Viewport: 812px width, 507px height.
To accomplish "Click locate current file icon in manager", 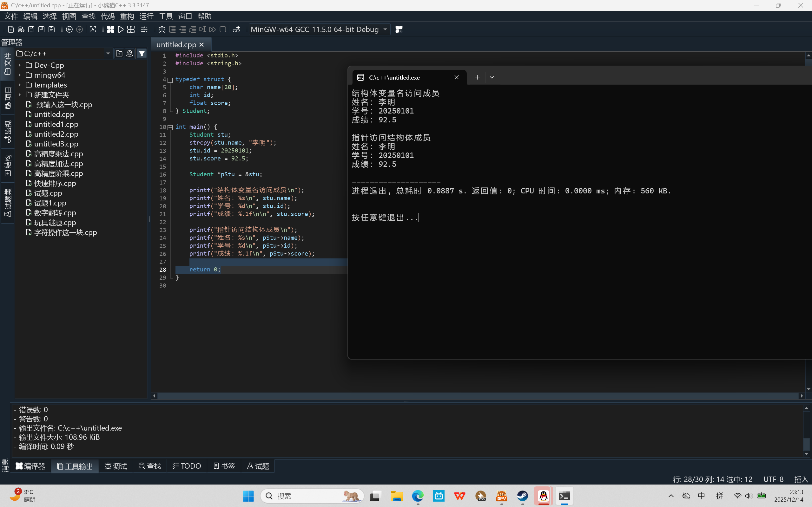I will tap(129, 53).
